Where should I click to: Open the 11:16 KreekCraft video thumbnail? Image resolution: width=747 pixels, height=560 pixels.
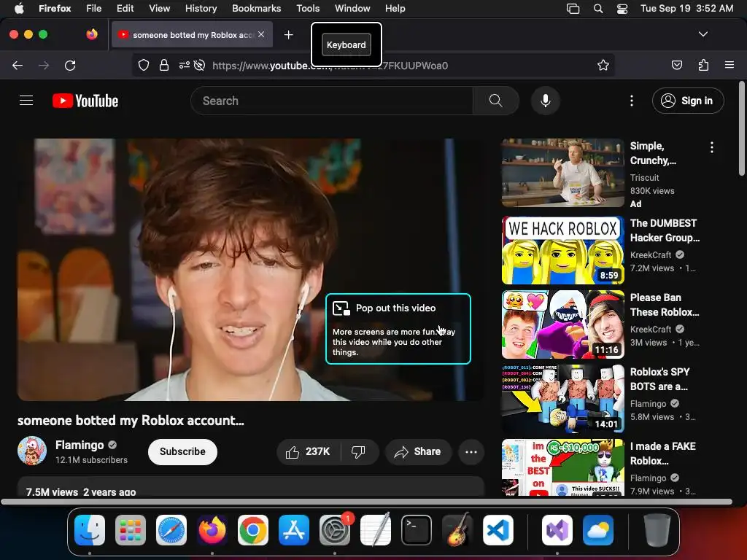click(x=562, y=324)
